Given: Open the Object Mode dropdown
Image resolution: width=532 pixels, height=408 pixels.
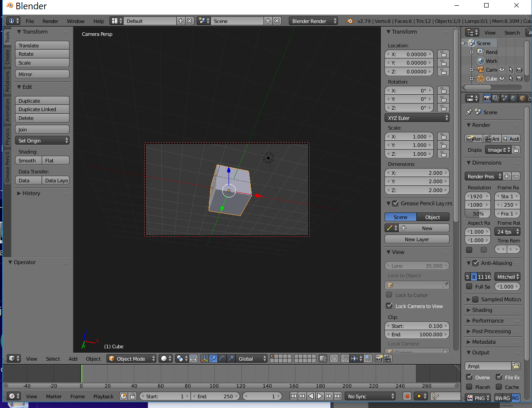Looking at the screenshot, I should click(x=132, y=358).
